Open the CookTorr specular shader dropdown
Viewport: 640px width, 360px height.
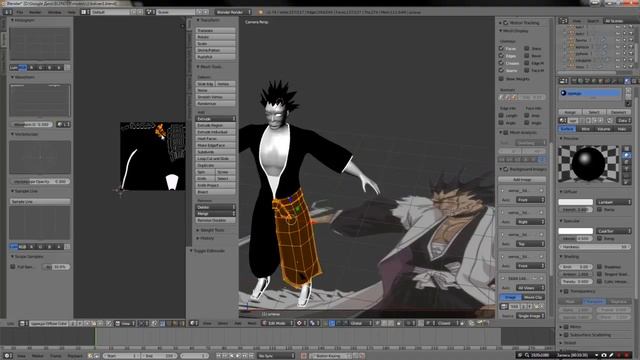[x=613, y=231]
